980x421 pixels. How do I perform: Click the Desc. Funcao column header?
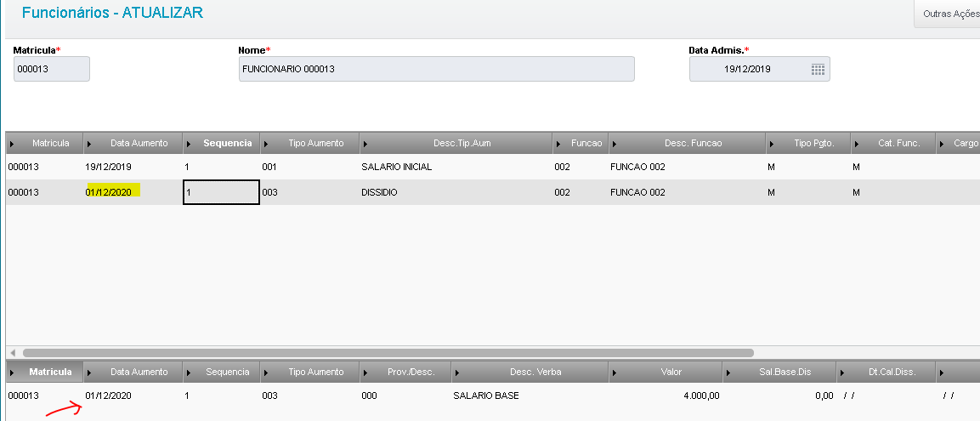tap(688, 143)
